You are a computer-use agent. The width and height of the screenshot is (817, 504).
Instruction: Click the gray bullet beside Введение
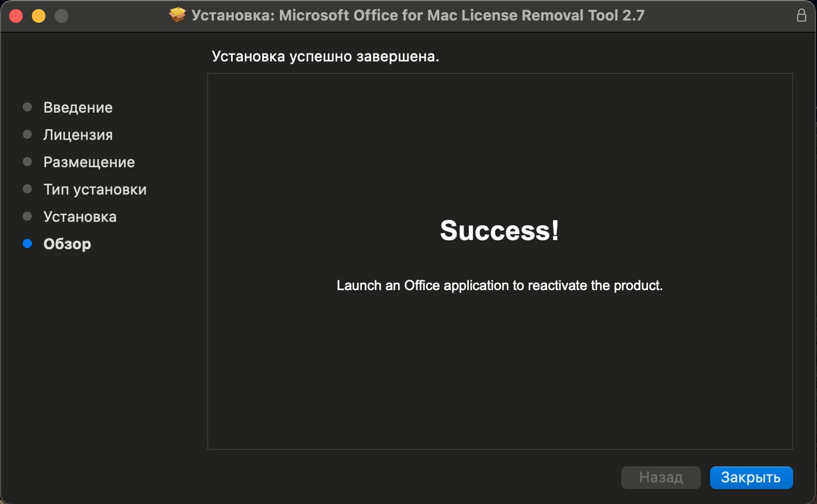tap(27, 107)
